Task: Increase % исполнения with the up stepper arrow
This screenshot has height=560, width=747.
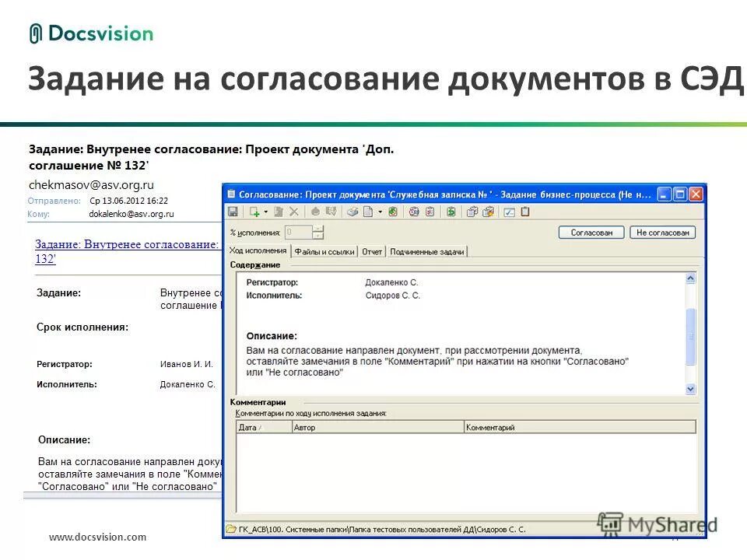Action: pos(317,227)
